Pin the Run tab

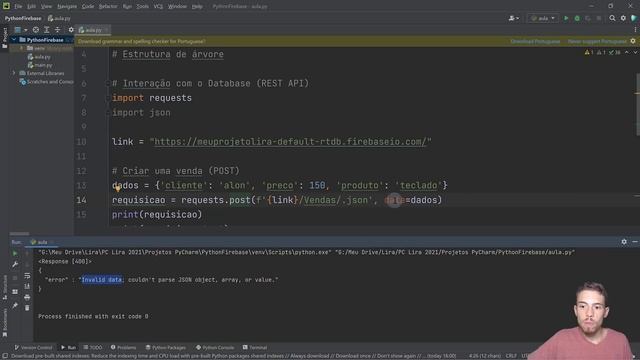15,305
